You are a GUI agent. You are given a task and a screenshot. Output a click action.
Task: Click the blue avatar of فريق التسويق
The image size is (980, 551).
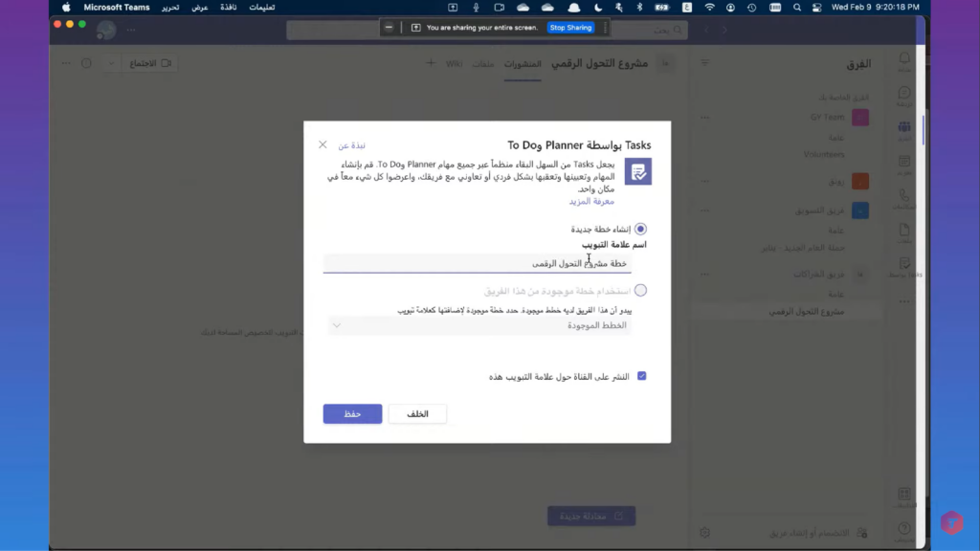860,210
